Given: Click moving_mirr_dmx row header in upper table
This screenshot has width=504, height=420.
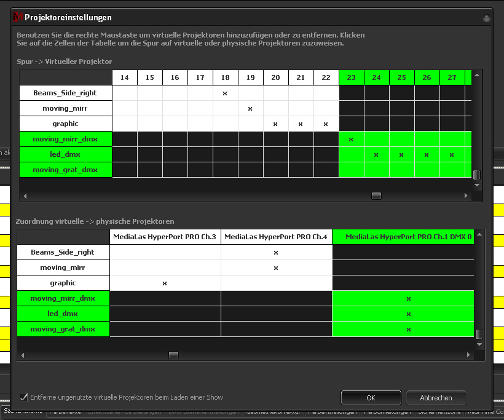Looking at the screenshot, I should [66, 139].
